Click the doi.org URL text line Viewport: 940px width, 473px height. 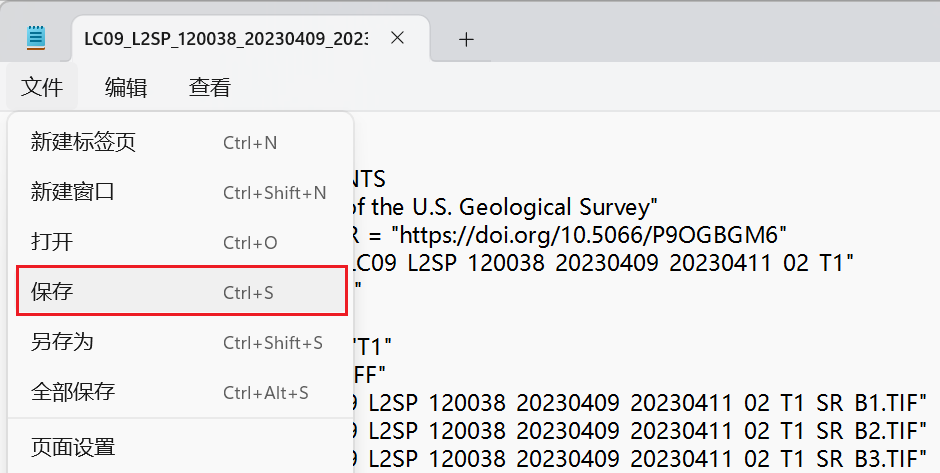[570, 235]
